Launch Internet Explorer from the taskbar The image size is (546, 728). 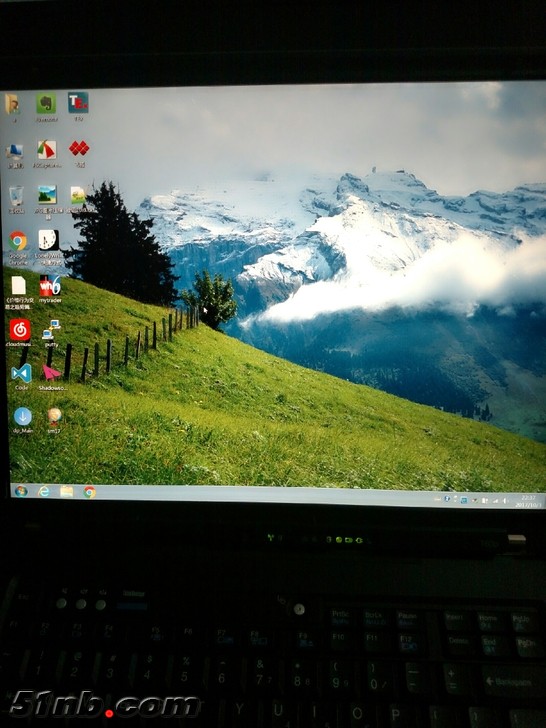click(x=44, y=491)
